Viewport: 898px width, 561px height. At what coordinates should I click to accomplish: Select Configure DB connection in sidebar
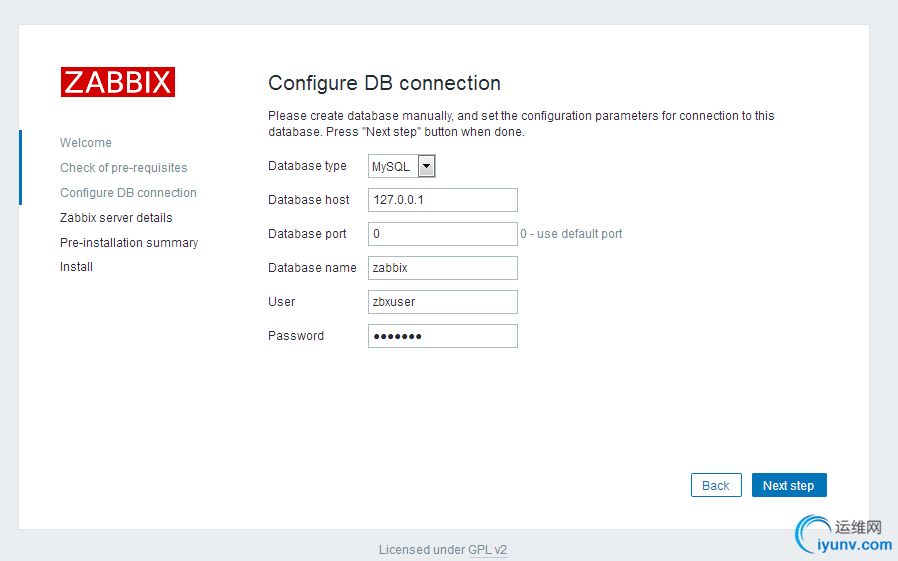pos(128,193)
